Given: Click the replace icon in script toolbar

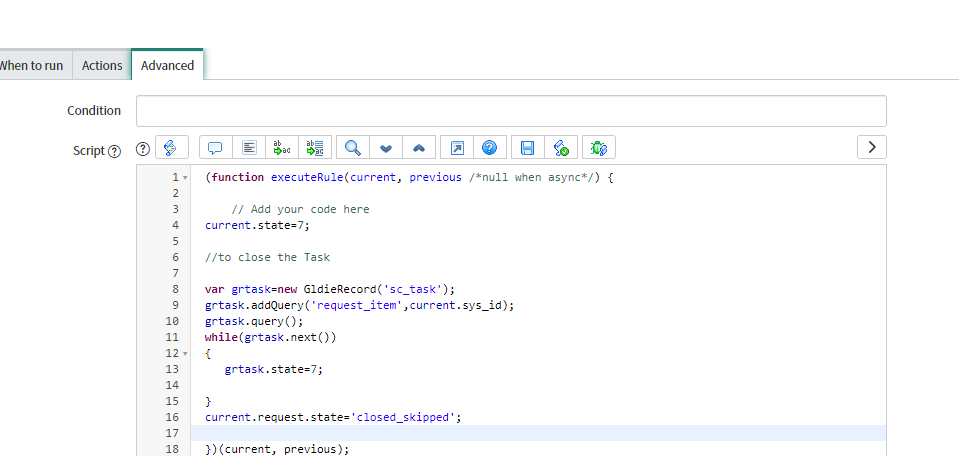Looking at the screenshot, I should tap(282, 148).
